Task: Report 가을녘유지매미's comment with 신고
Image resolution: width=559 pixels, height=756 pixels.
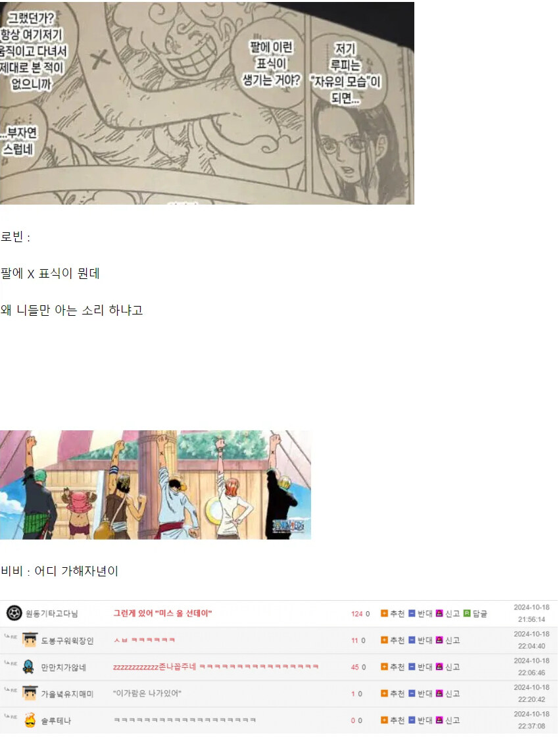Action: point(447,693)
